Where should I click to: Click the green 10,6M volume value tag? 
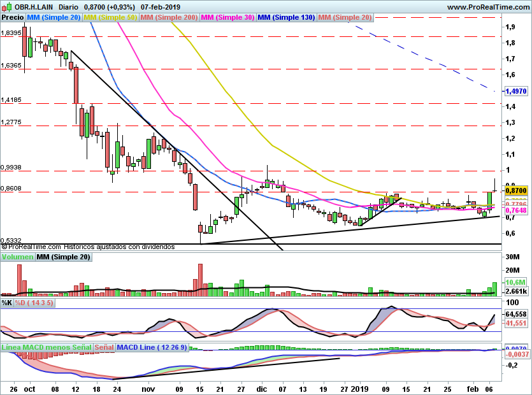pos(515,282)
